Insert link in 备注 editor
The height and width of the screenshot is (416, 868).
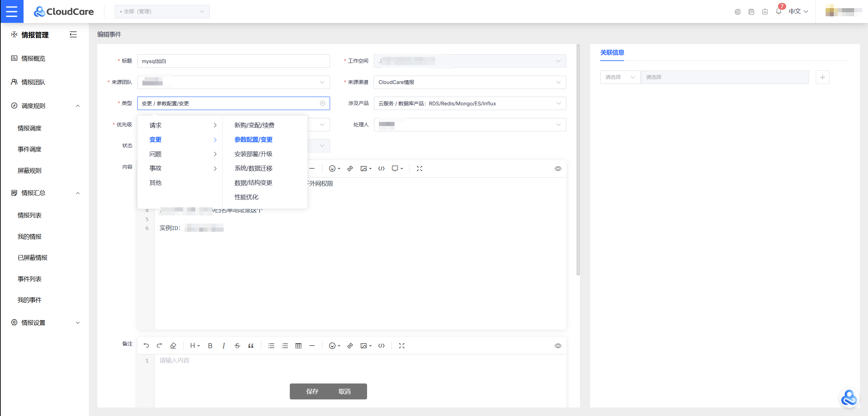tap(350, 346)
